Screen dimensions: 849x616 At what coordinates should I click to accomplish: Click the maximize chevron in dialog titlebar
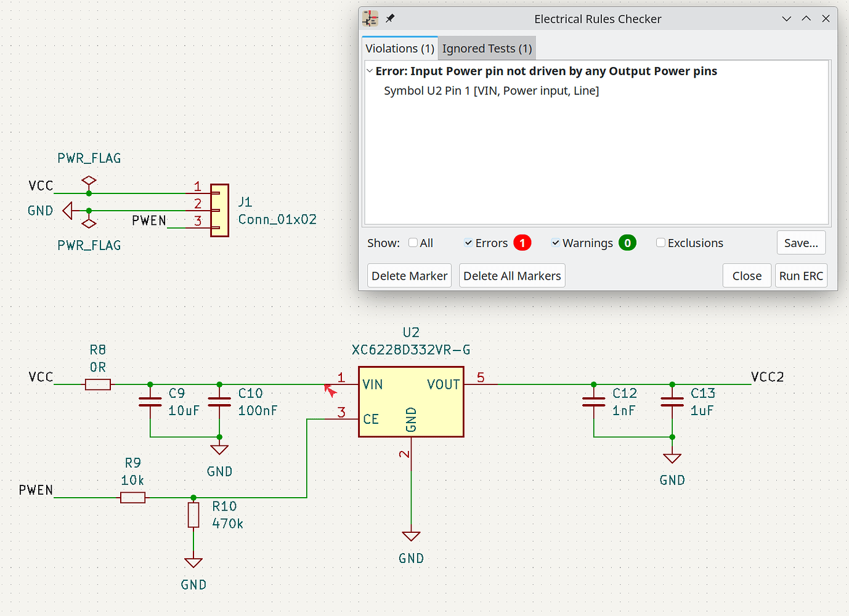pyautogui.click(x=806, y=18)
